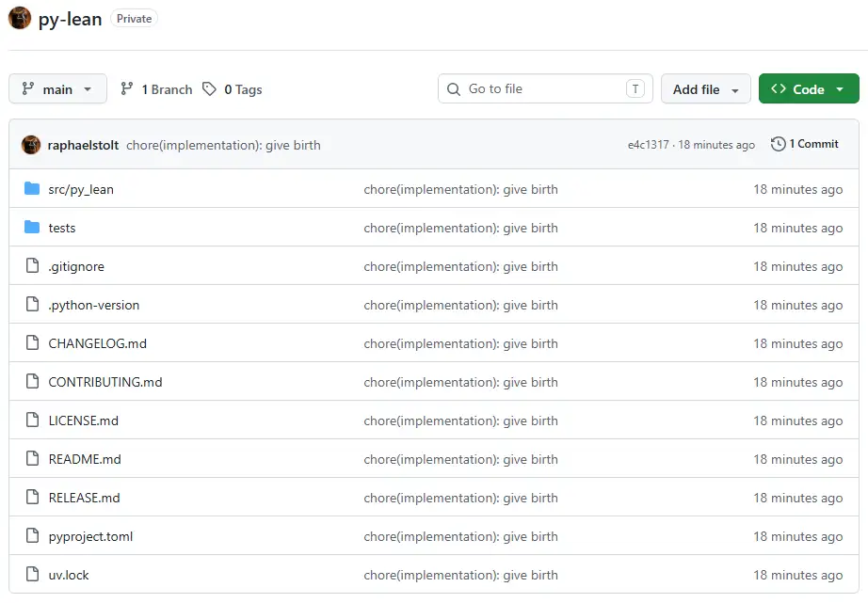Open the main branch selector dropdown
This screenshot has height=603, width=868.
pos(57,88)
